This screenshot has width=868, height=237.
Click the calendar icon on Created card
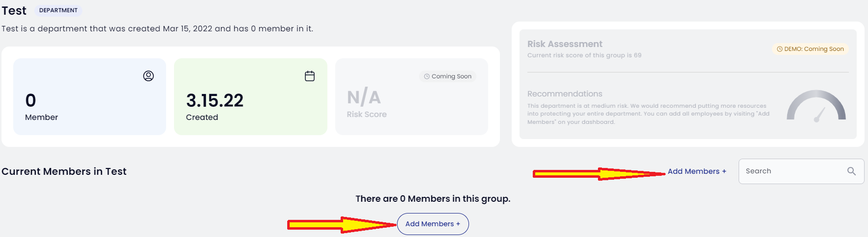310,76
